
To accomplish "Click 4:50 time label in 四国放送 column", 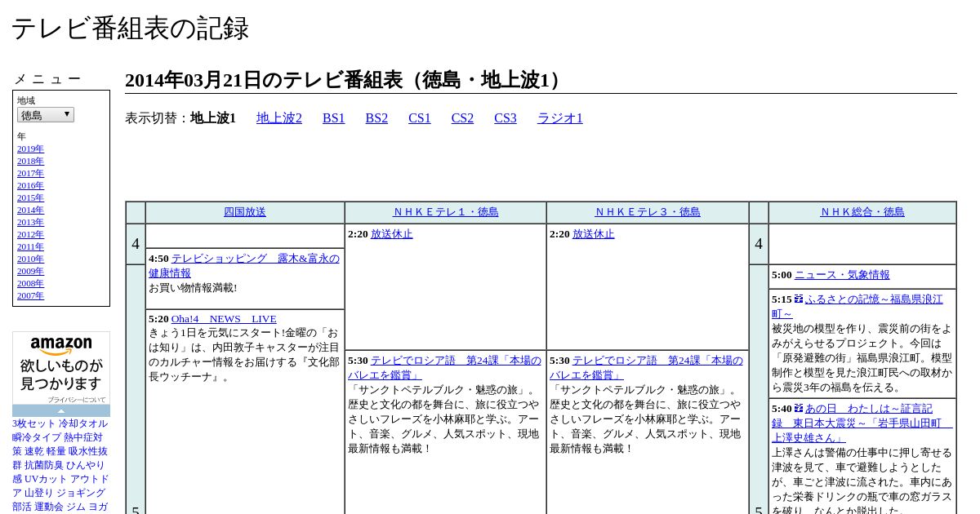I will click(158, 259).
